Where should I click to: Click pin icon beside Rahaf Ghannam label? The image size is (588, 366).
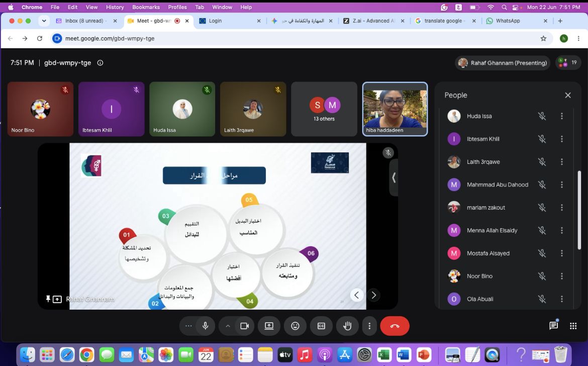click(48, 299)
